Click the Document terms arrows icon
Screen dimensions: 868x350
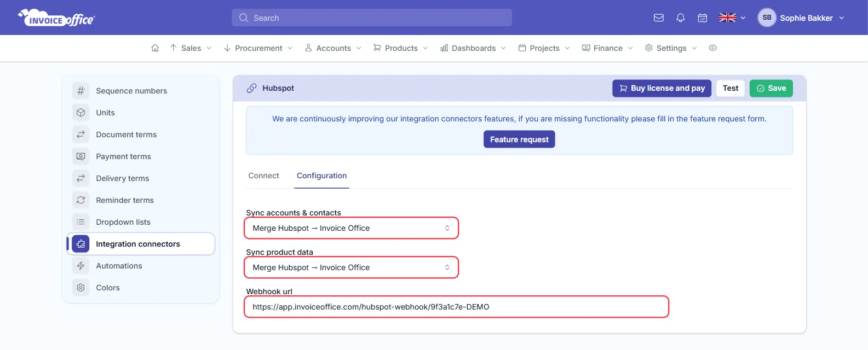point(81,135)
